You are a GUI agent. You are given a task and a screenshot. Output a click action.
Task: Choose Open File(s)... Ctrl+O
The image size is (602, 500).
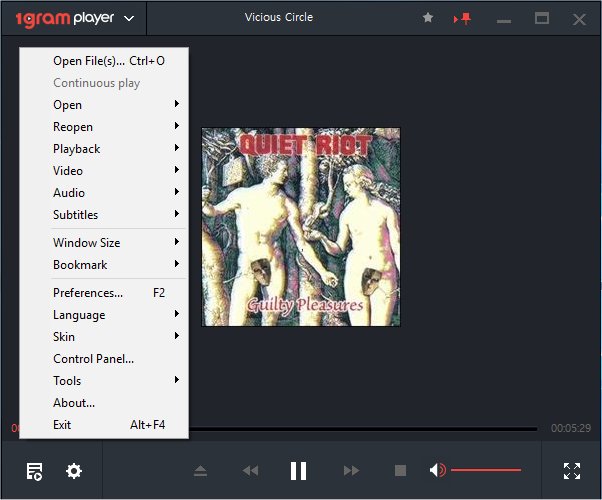(104, 61)
